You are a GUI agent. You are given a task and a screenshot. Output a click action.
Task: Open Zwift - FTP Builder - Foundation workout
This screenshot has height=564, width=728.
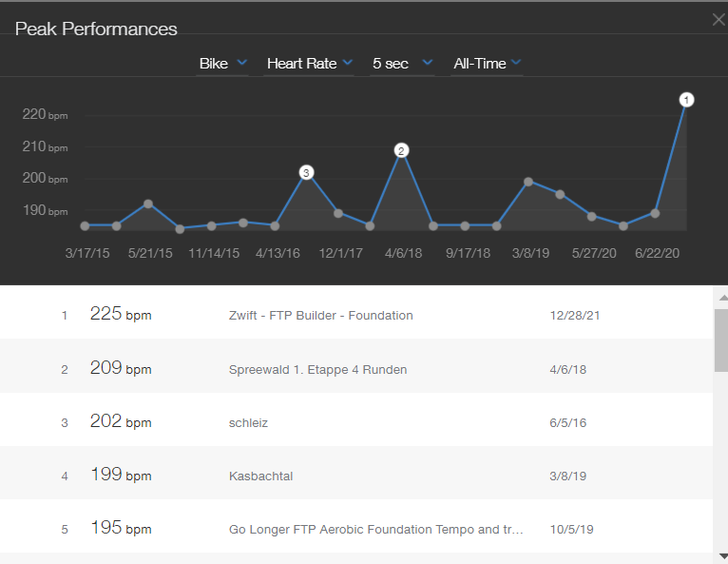point(320,315)
